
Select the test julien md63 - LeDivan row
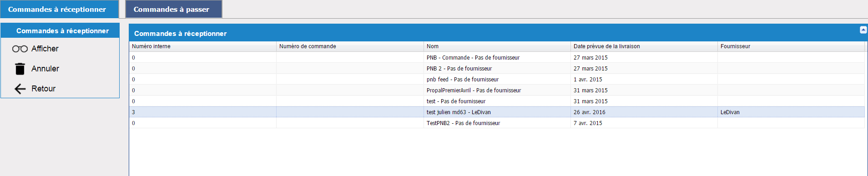click(497, 112)
